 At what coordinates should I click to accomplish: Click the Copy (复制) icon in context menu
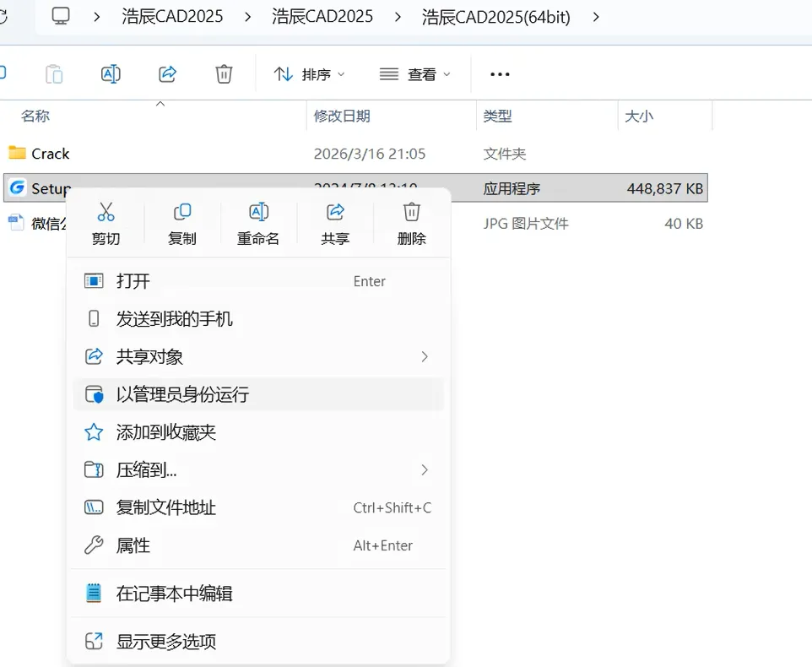[x=181, y=212]
